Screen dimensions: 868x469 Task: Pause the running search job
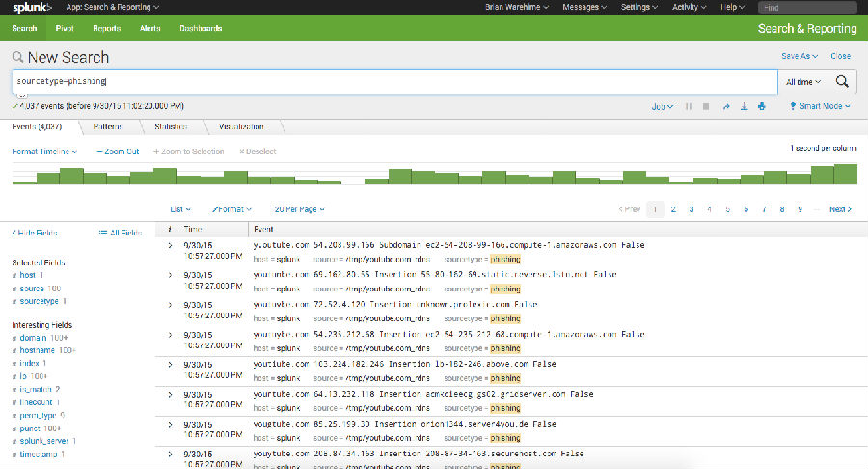(x=689, y=107)
